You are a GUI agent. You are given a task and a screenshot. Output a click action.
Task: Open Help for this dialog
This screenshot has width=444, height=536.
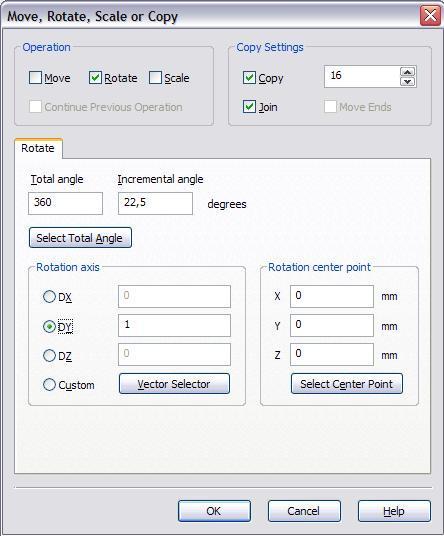pos(394,511)
